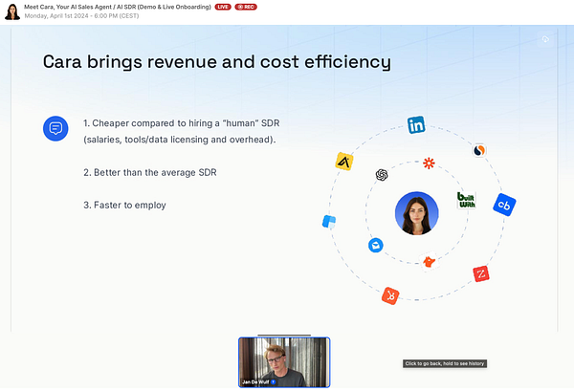Click the red ZoomInfo Z icon
This screenshot has width=574, height=392.
[x=481, y=273]
